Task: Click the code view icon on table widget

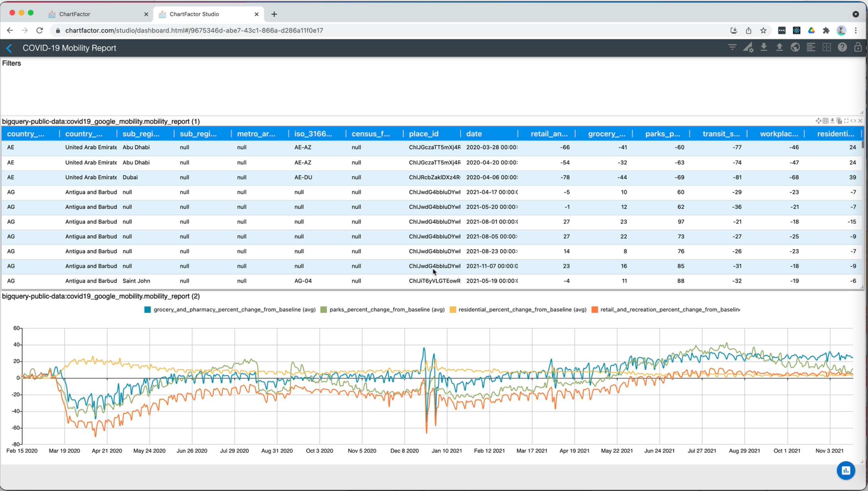Action: click(x=853, y=121)
